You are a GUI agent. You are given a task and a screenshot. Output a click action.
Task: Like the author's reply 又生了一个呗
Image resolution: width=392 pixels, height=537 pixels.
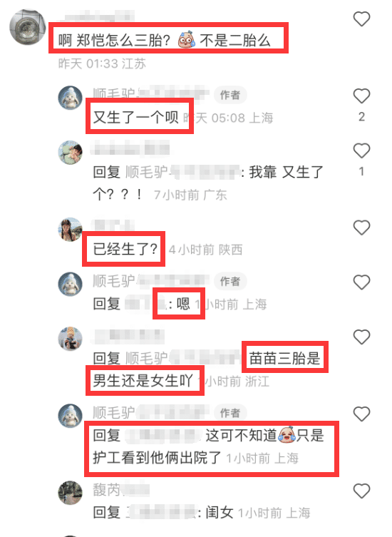click(361, 96)
